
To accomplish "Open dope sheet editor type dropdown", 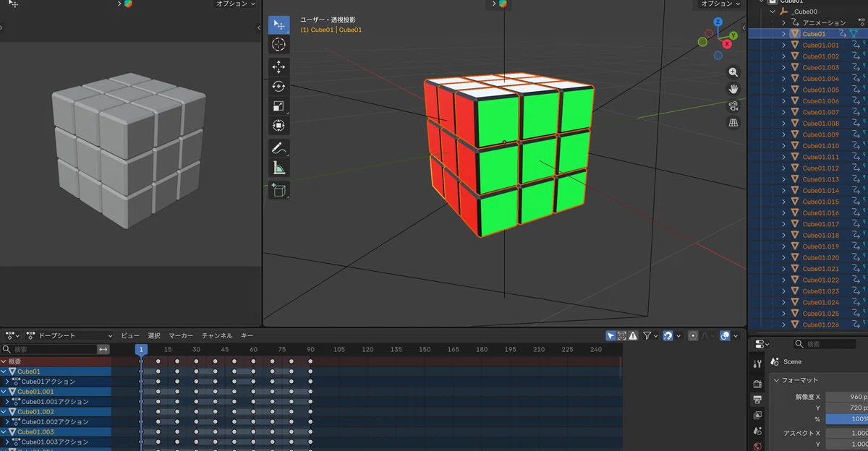I will [x=12, y=335].
